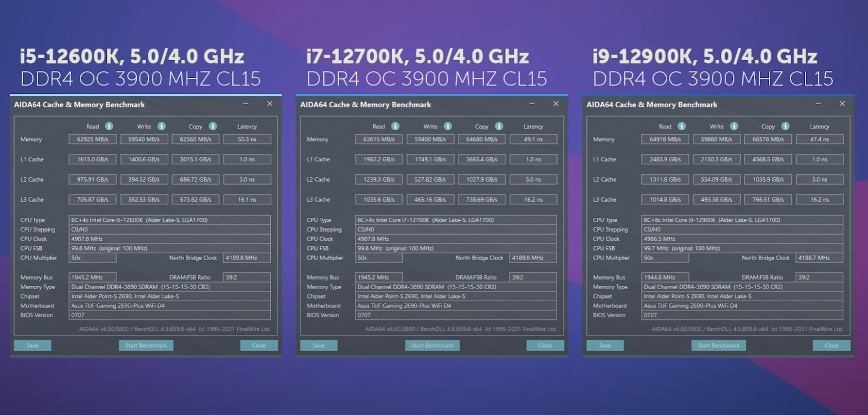Select the L2 cache read value 1239.3 GB/s
The width and height of the screenshot is (868, 415).
coord(379,179)
